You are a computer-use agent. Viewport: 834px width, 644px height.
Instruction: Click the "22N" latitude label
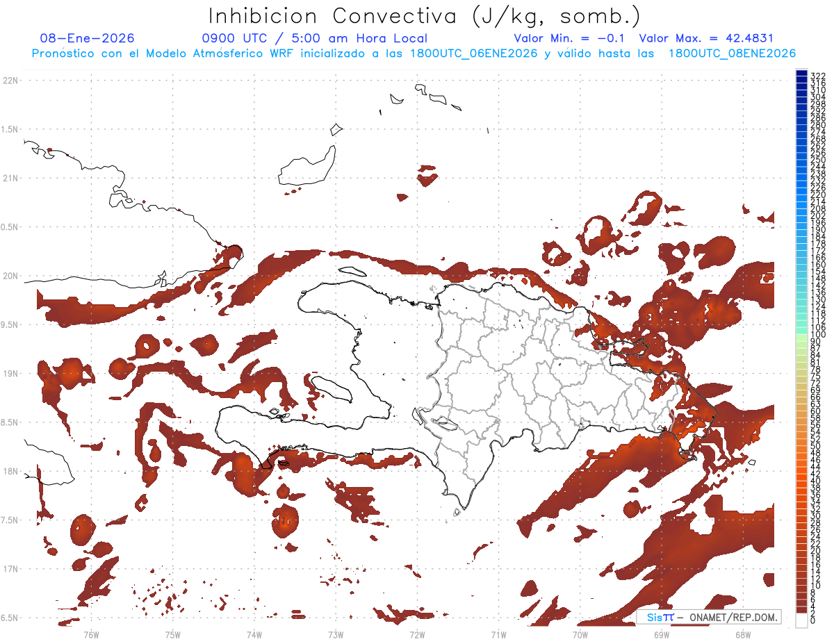(x=10, y=81)
